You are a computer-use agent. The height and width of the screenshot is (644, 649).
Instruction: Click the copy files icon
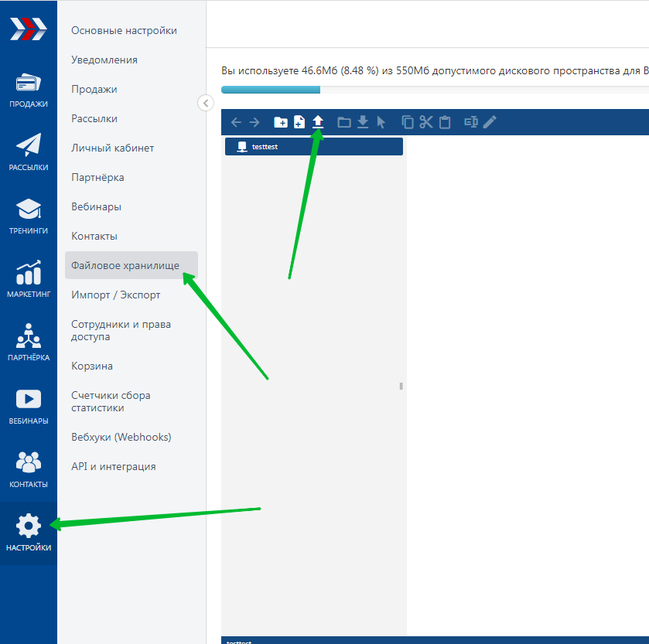(408, 122)
